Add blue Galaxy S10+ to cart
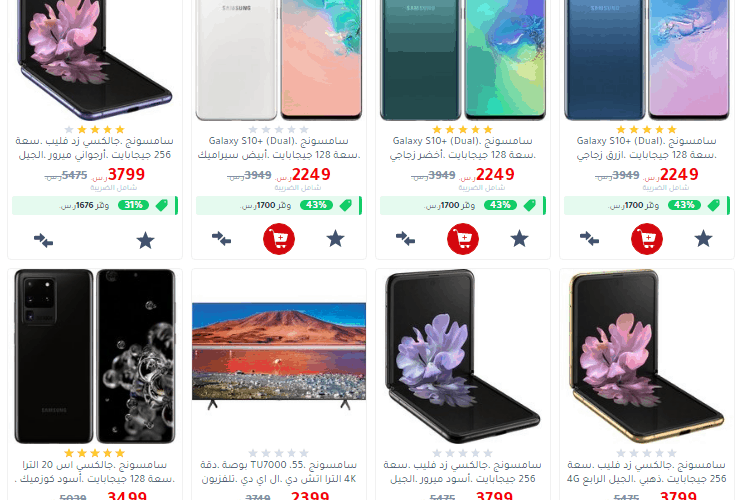The width and height of the screenshot is (745, 500). (647, 239)
